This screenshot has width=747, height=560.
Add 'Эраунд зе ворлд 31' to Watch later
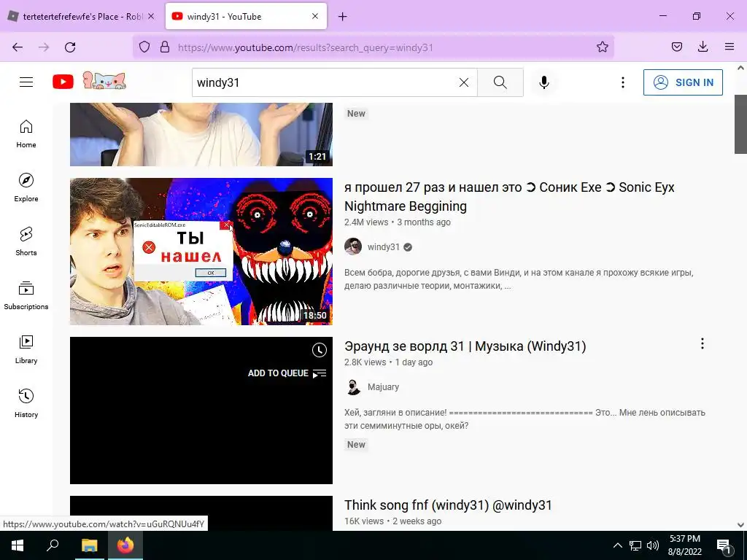320,351
